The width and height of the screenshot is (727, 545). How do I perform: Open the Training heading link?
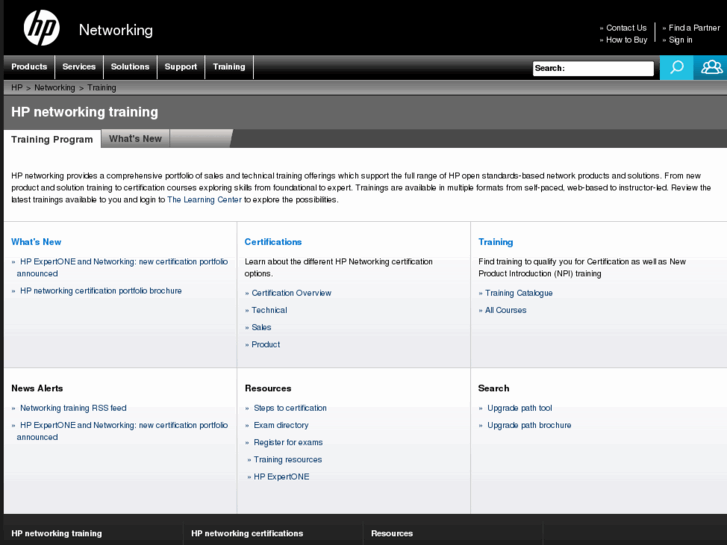tap(496, 242)
